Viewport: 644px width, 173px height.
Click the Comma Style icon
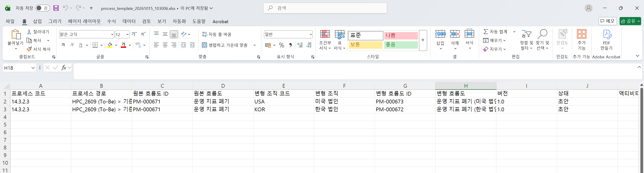coord(290,45)
